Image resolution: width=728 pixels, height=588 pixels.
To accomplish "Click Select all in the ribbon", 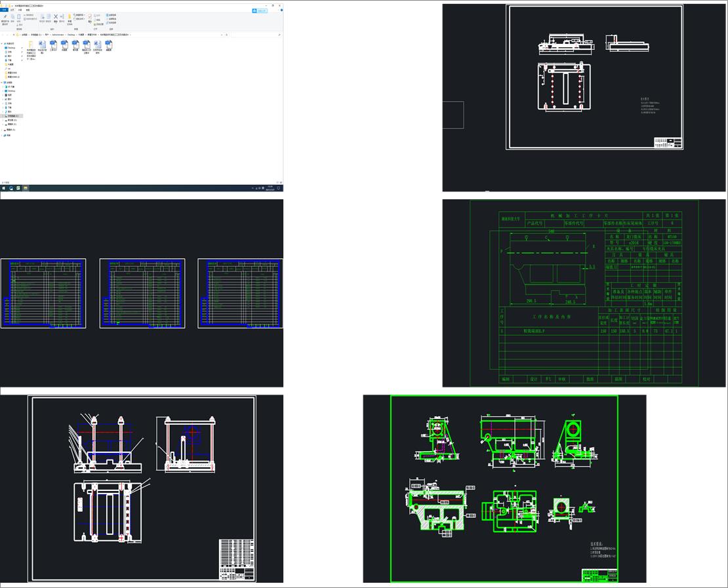I will point(111,15).
